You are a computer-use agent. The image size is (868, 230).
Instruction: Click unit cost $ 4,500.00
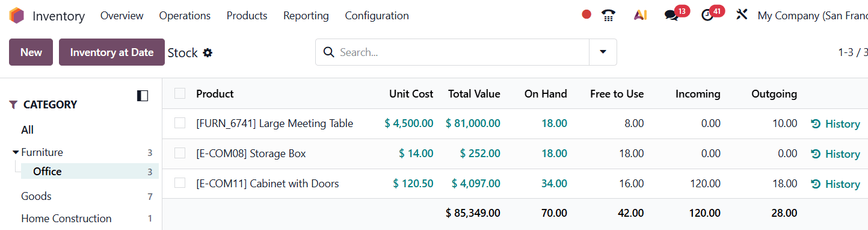(x=409, y=123)
